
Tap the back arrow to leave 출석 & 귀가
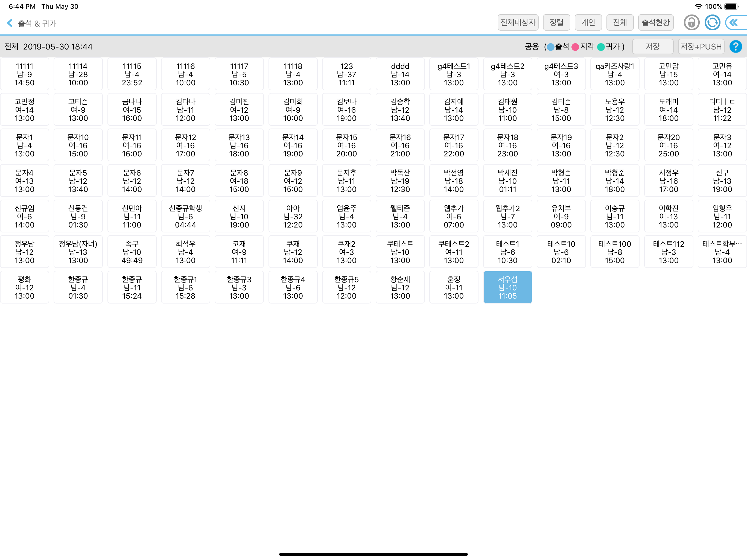[10, 23]
